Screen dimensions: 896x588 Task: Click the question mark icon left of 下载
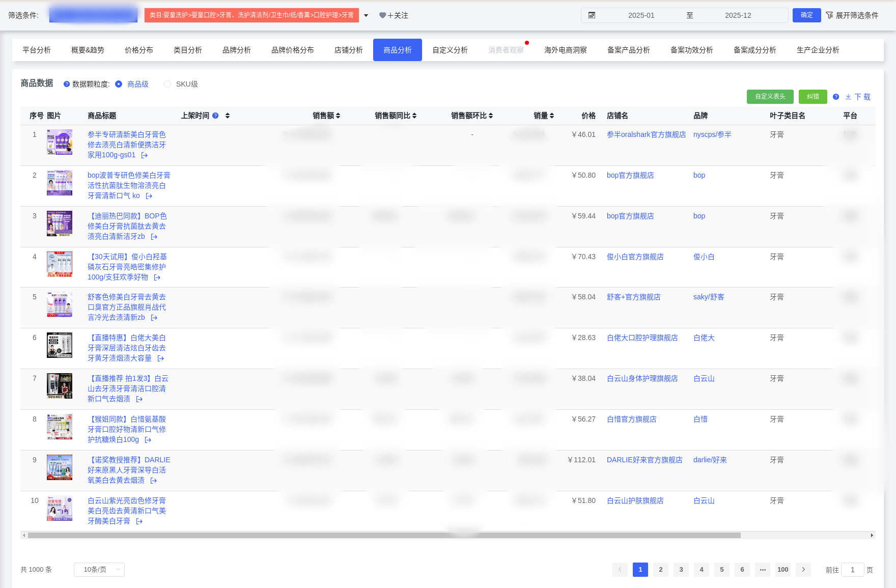click(835, 97)
